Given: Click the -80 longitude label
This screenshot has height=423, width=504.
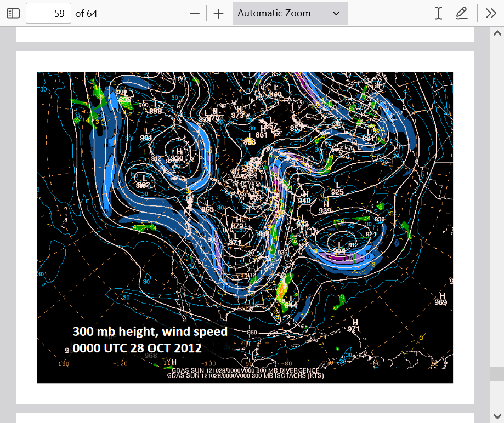Looking at the screenshot, I should 286,364.
